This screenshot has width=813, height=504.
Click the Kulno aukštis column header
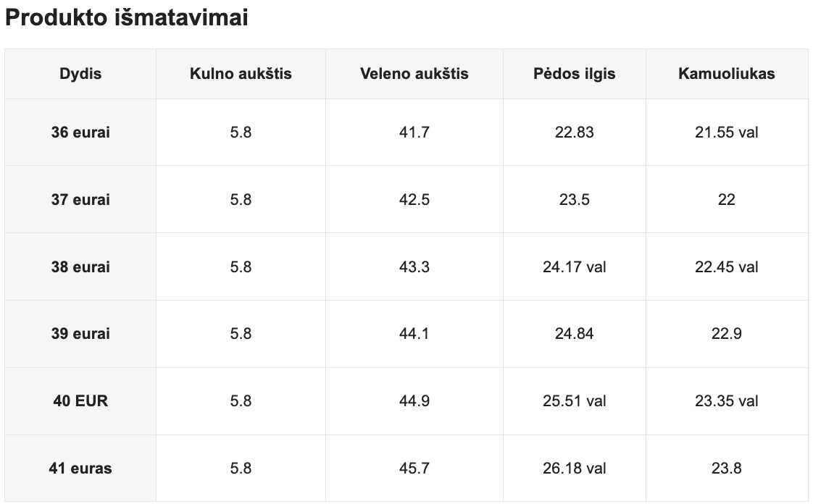[x=241, y=74]
